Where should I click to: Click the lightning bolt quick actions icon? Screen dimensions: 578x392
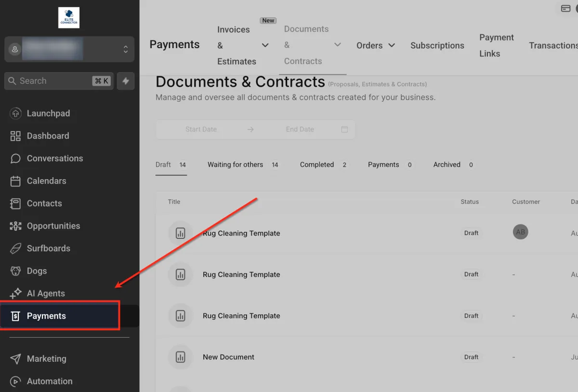tap(126, 81)
